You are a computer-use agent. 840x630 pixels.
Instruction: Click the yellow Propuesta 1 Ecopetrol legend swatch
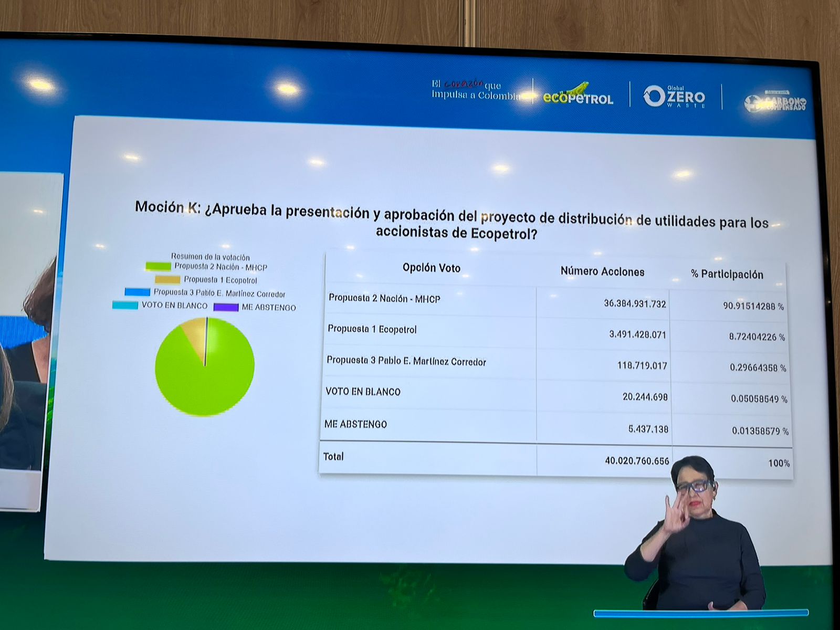[167, 279]
